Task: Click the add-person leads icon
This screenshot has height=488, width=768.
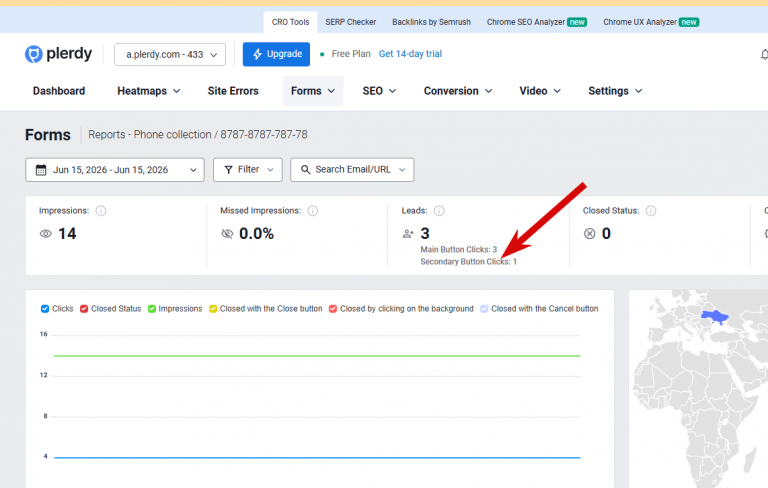Action: click(408, 234)
